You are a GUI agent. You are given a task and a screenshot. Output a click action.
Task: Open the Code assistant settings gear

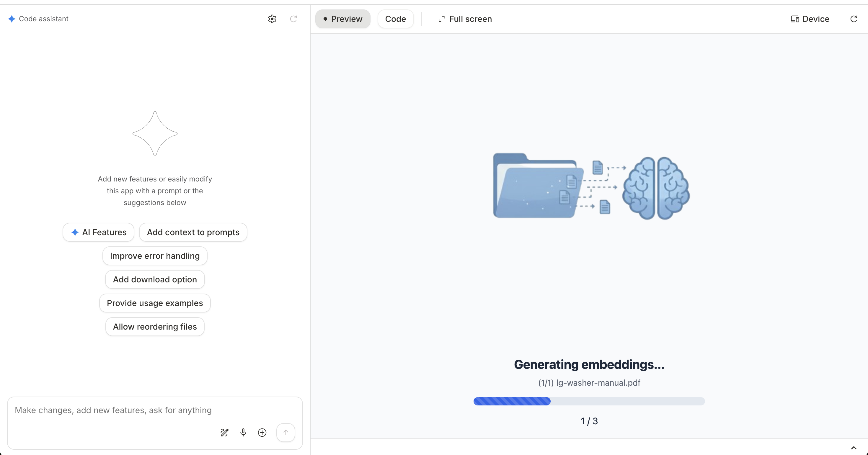(x=272, y=19)
